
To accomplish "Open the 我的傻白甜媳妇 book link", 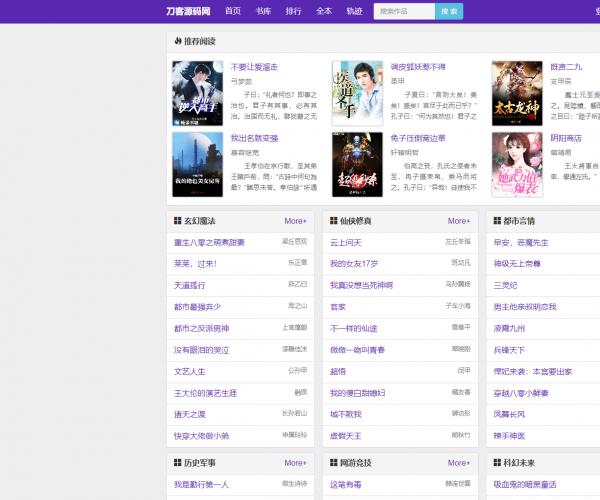I will click(x=357, y=393).
